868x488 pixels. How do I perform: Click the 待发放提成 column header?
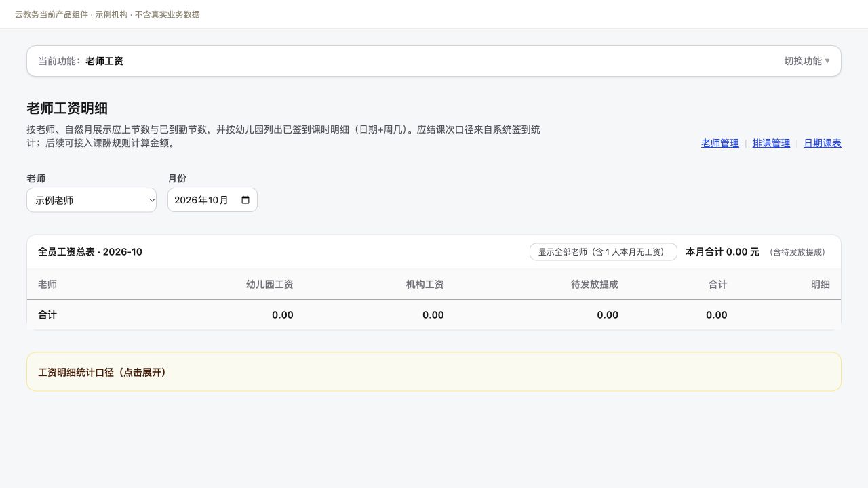point(595,285)
